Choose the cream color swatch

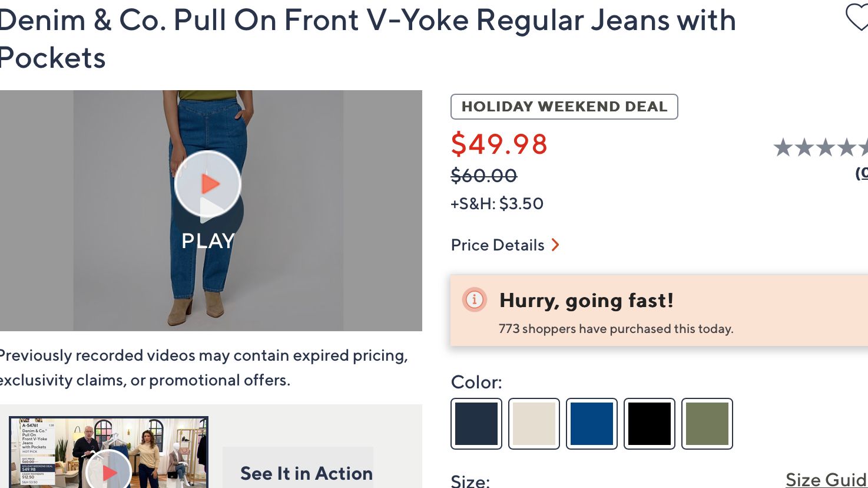534,423
